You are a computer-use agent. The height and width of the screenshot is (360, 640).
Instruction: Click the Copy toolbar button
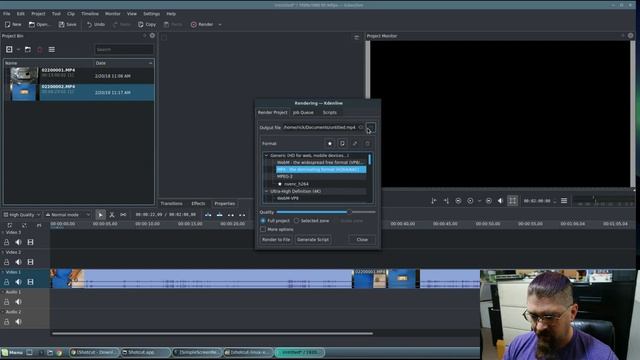point(147,24)
